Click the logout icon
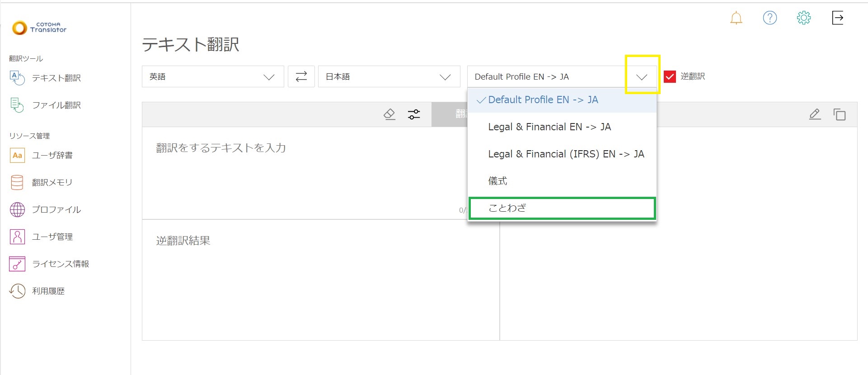This screenshot has width=868, height=375. tap(837, 18)
